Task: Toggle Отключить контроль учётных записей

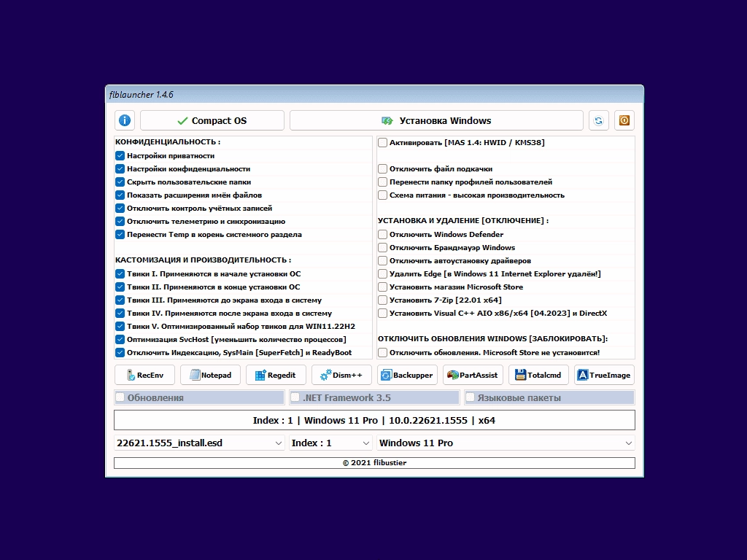Action: (120, 208)
